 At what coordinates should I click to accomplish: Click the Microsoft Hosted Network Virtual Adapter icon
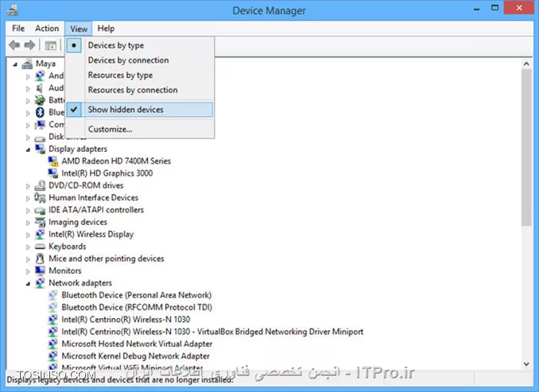[x=53, y=343]
